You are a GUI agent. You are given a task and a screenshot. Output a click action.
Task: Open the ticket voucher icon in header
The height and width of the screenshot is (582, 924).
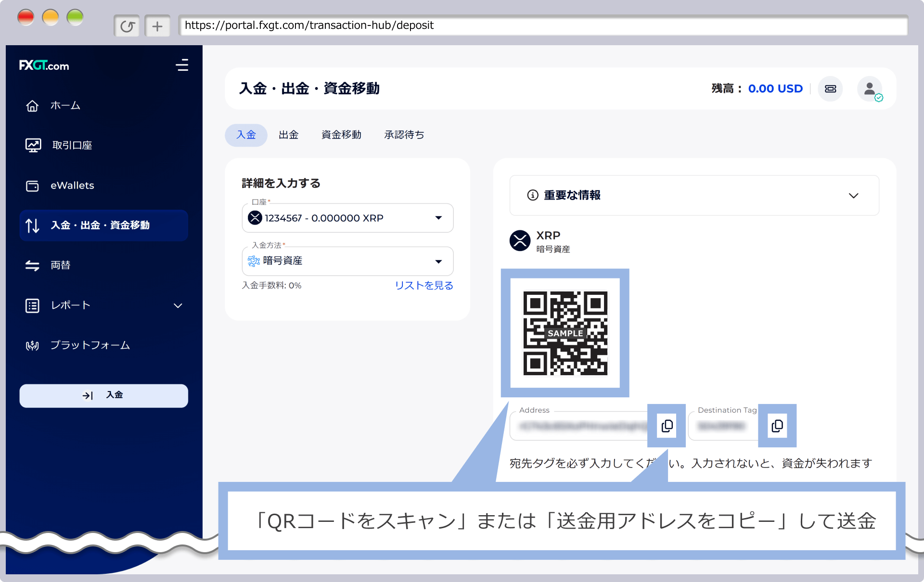coord(830,89)
